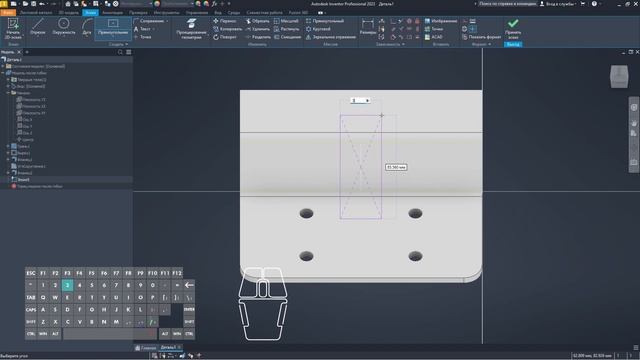This screenshot has height=360, width=640.
Task: Open the 3D Model ribbon tab
Action: [69, 13]
